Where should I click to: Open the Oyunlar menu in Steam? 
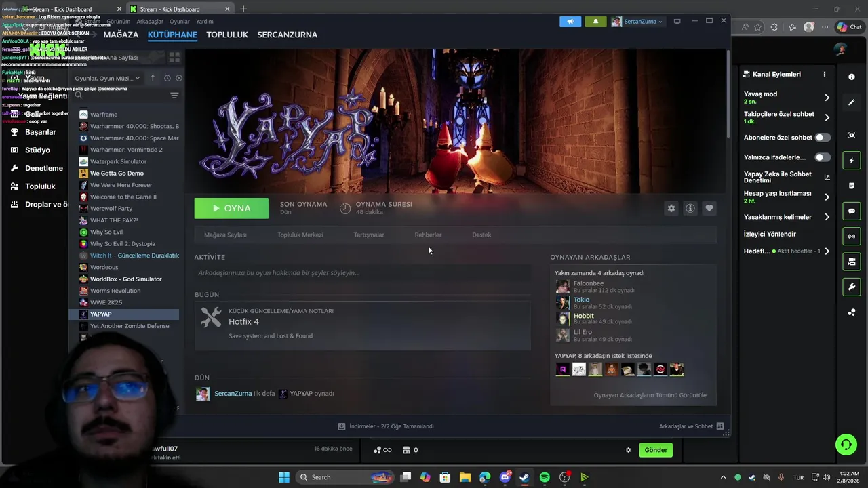tap(180, 22)
